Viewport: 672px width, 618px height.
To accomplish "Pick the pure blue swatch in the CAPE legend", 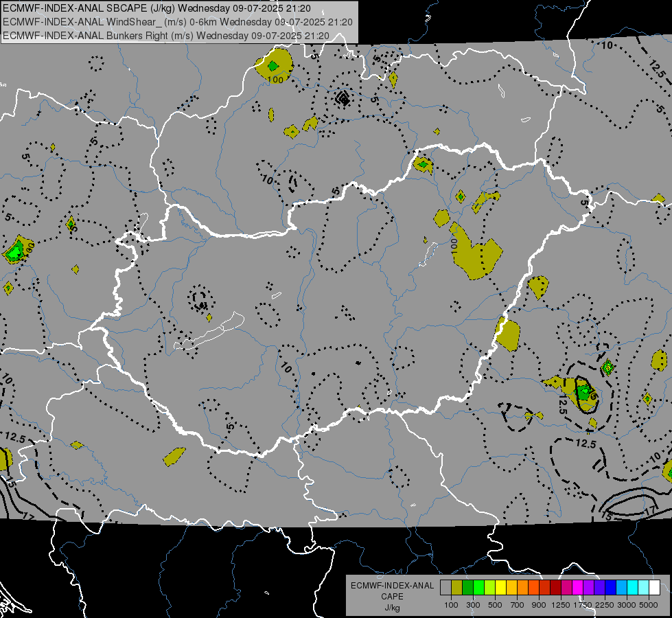I will coord(610,587).
